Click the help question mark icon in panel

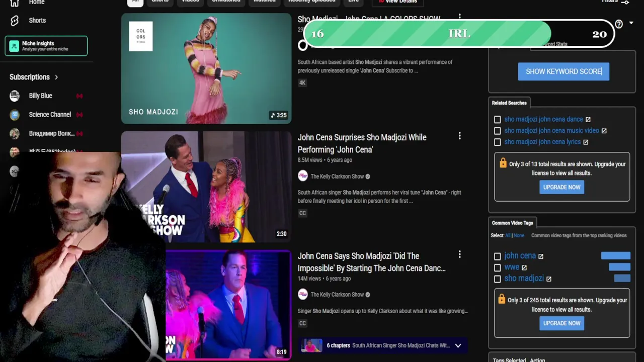click(x=619, y=24)
